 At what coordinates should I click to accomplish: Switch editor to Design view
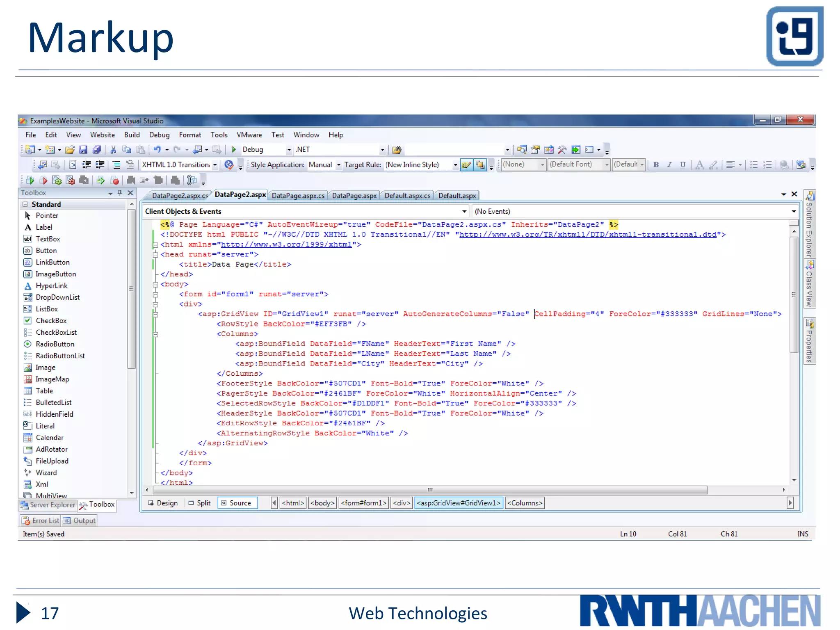pyautogui.click(x=163, y=503)
